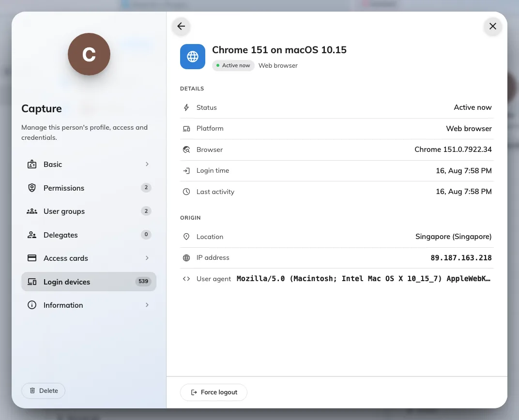Open the Basic section
The width and height of the screenshot is (519, 420).
tap(89, 165)
